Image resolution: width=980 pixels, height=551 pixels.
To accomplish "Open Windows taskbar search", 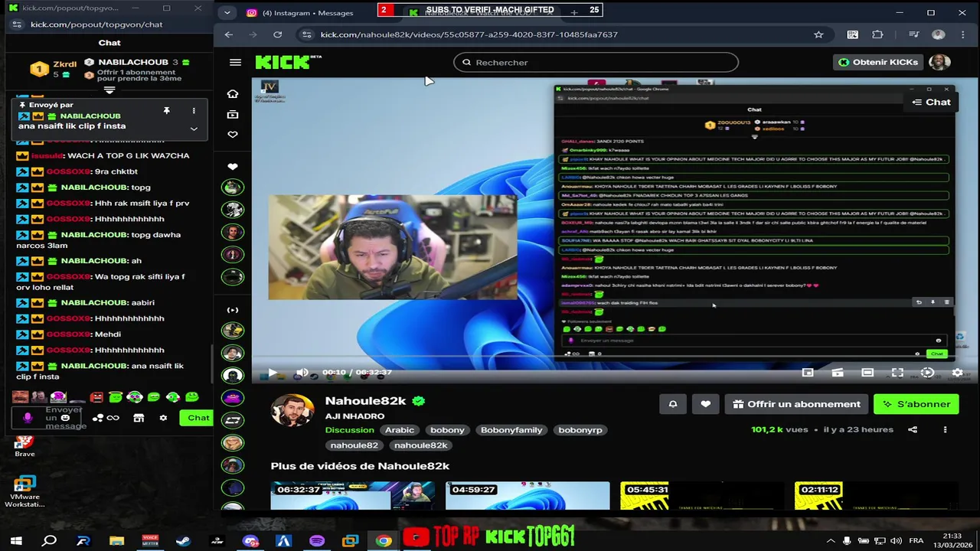I will (x=50, y=541).
